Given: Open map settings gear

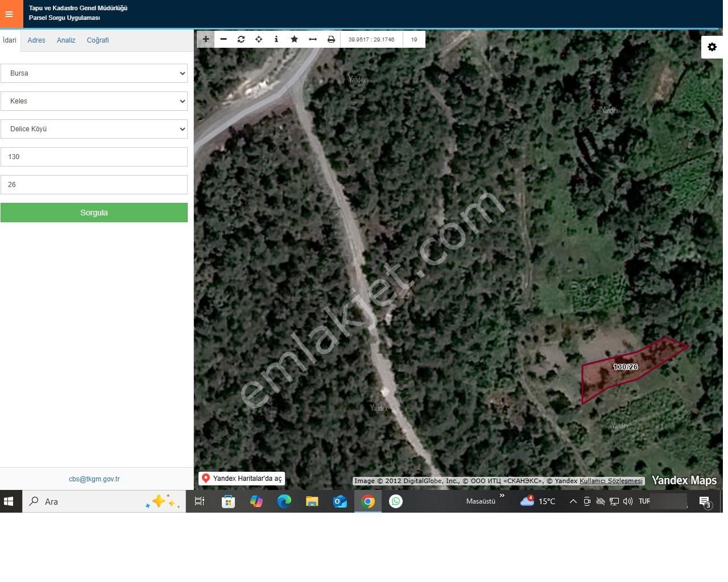Looking at the screenshot, I should click(712, 47).
